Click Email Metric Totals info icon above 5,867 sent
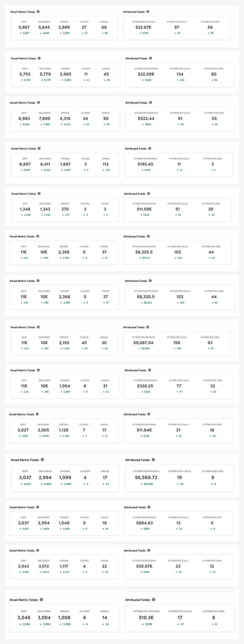This screenshot has width=244, height=644. [x=38, y=12]
